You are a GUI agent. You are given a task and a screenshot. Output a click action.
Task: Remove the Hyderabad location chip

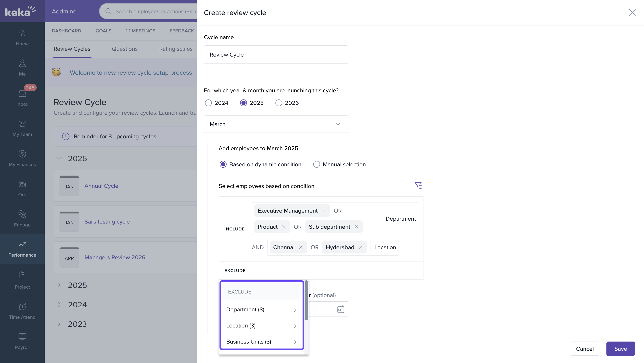tap(360, 247)
